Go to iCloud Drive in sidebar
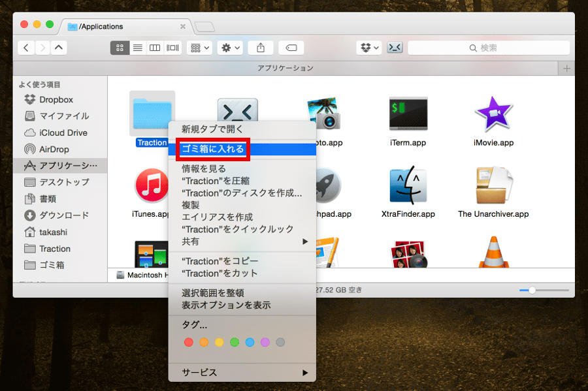Viewport: 588px width, 391px height. (63, 133)
